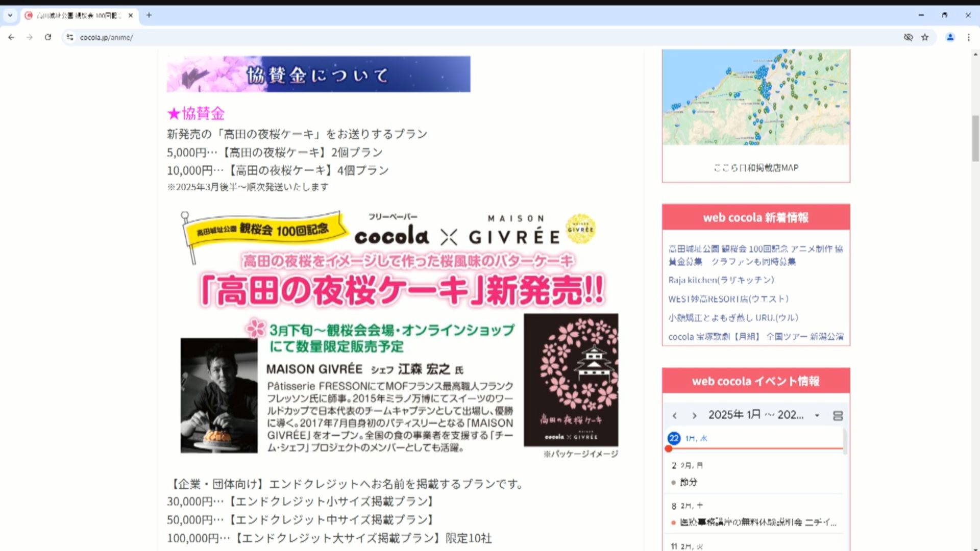Go to next period in event calendar
980x551 pixels.
(694, 415)
